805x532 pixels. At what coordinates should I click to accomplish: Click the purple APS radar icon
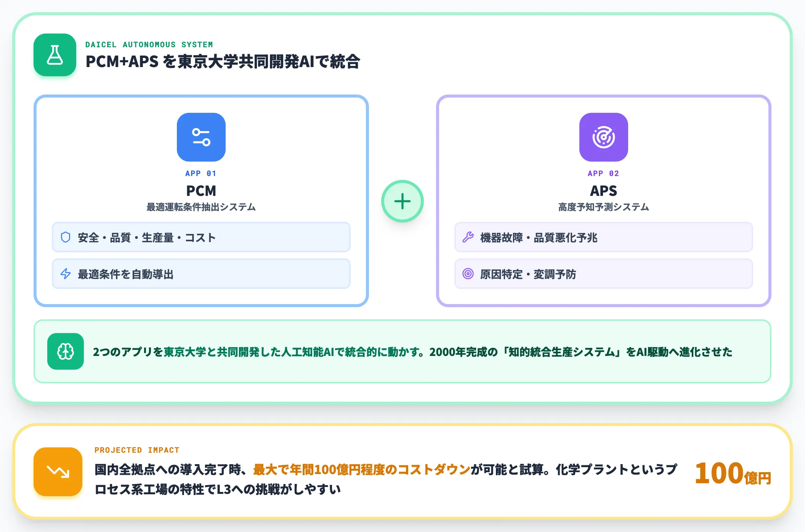click(604, 137)
